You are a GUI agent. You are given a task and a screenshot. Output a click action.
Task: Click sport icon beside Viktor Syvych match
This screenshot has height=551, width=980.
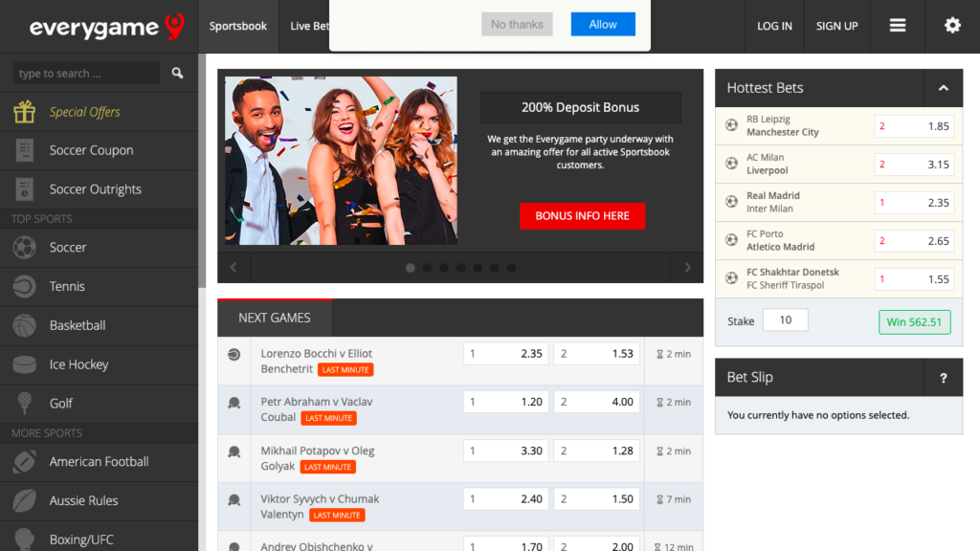[x=234, y=499]
